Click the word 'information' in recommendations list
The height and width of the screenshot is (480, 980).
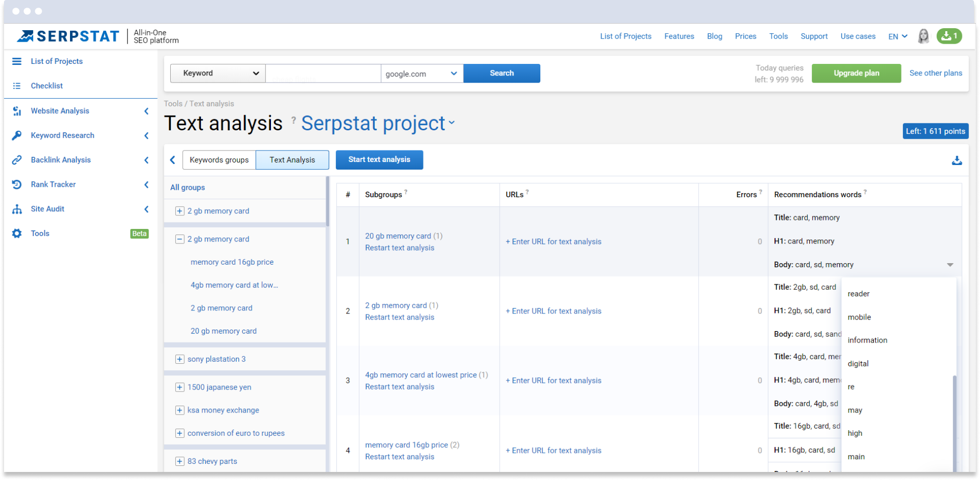point(867,341)
